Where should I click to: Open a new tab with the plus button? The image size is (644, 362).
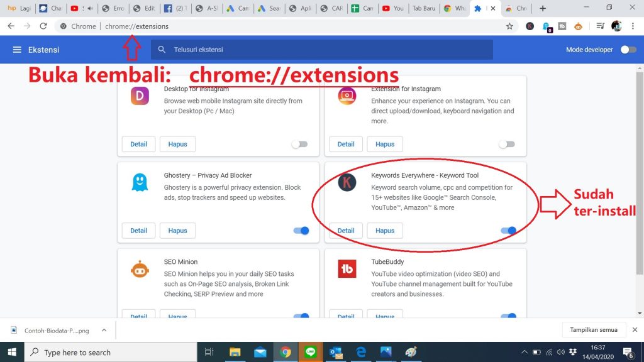click(543, 8)
